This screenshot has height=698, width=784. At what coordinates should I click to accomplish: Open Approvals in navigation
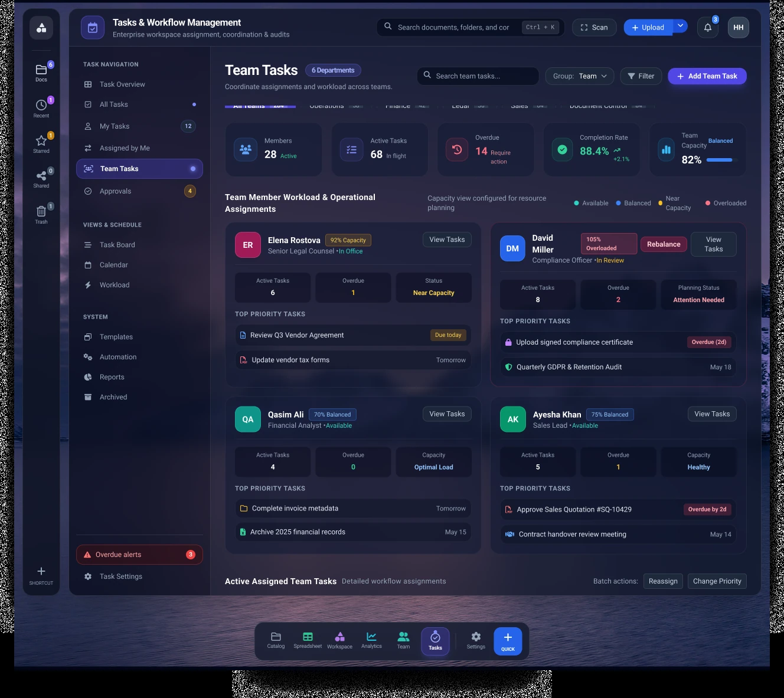click(x=139, y=191)
